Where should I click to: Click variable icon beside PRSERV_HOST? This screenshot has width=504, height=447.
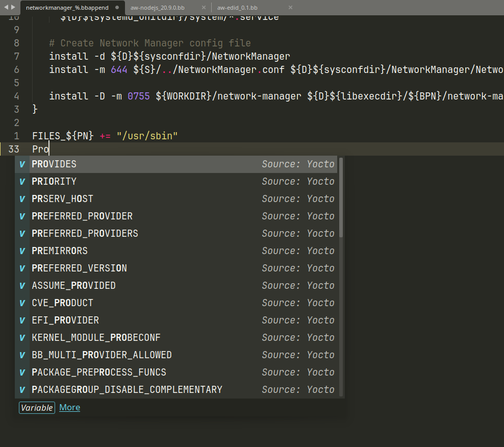(x=22, y=199)
